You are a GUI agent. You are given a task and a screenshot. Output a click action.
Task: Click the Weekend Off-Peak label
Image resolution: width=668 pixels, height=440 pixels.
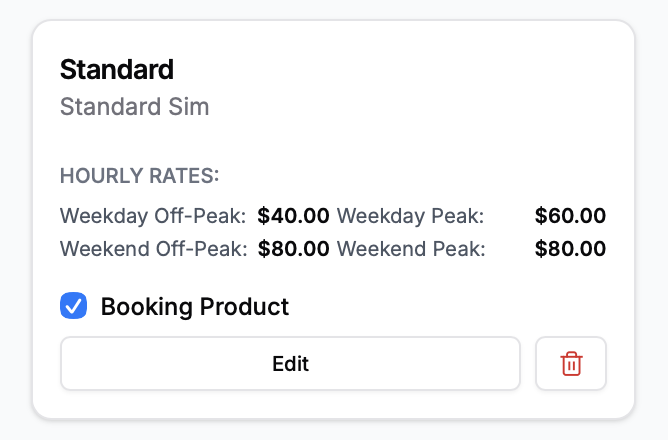(x=153, y=248)
